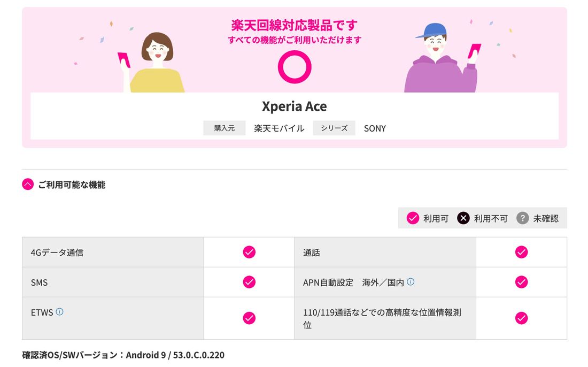
Task: Select the 利用可 legend check icon
Action: coord(413,218)
